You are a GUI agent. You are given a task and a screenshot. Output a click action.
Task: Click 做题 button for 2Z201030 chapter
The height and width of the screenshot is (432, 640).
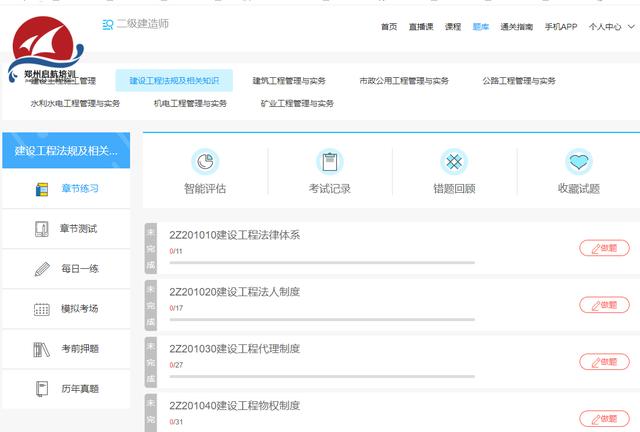pyautogui.click(x=604, y=362)
